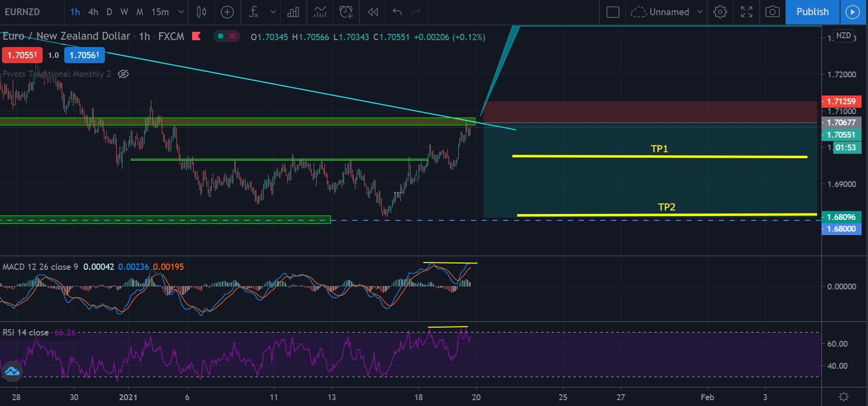
Task: Select the 15m timeframe
Action: [160, 12]
